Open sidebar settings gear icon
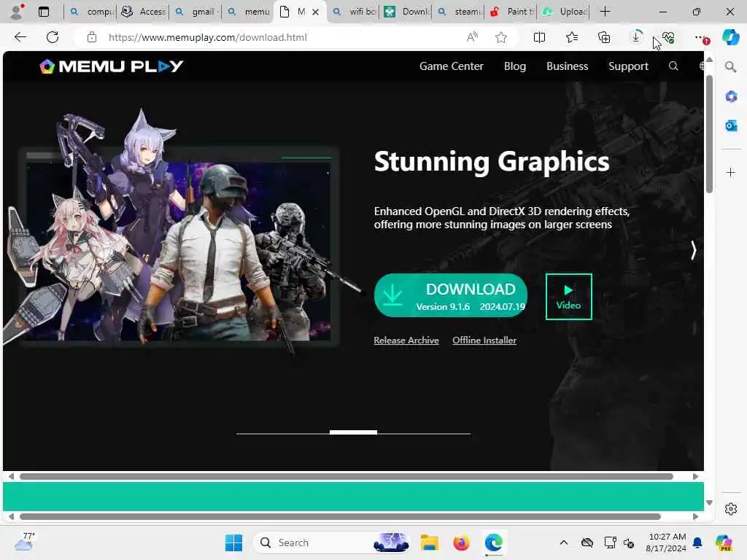This screenshot has height=560, width=747. (x=731, y=509)
